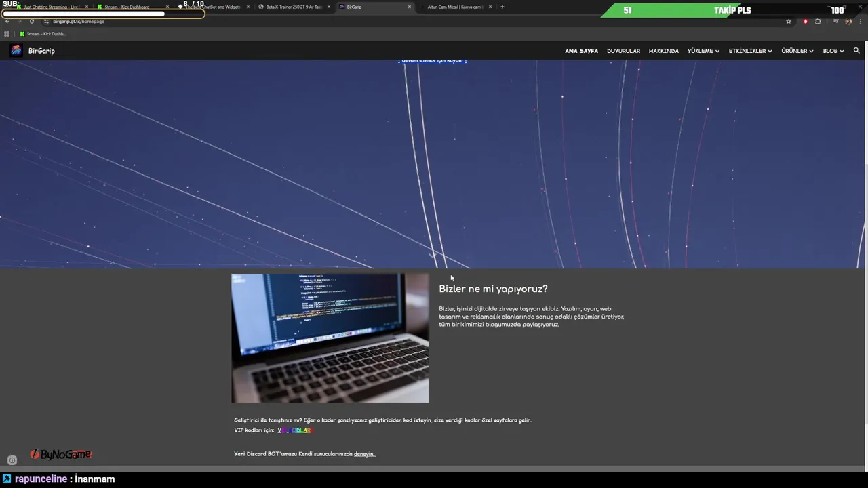Open the HAKKINDA menu item
Screen dimensions: 868x488
click(663, 51)
